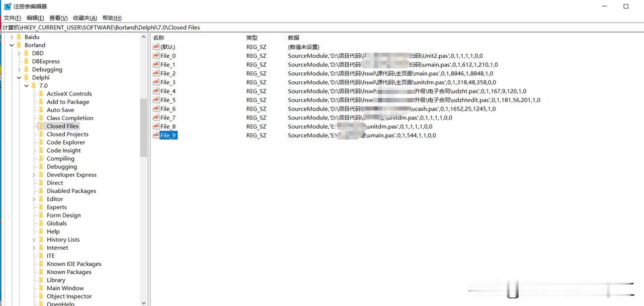This screenshot has width=644, height=306.
Task: Select the Class Completion key
Action: 70,118
